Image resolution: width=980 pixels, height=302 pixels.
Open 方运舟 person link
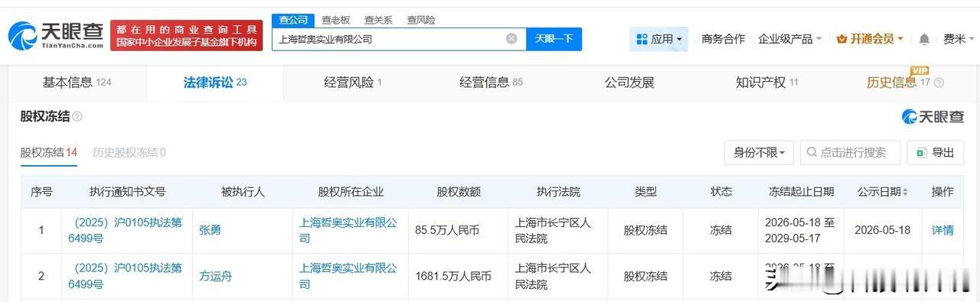point(215,276)
